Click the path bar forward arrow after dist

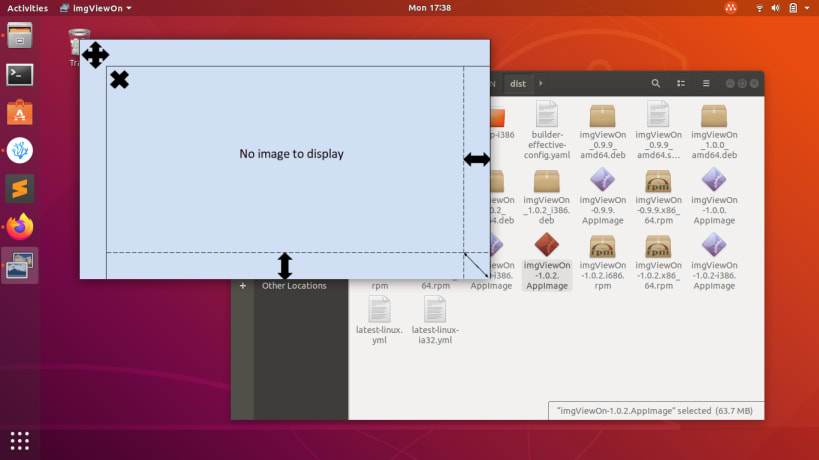[541, 84]
